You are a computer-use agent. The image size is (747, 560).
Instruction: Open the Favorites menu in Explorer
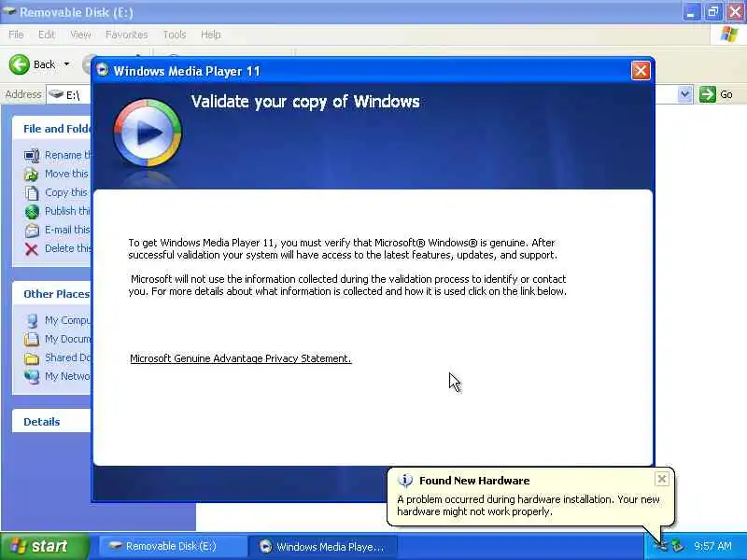(126, 35)
